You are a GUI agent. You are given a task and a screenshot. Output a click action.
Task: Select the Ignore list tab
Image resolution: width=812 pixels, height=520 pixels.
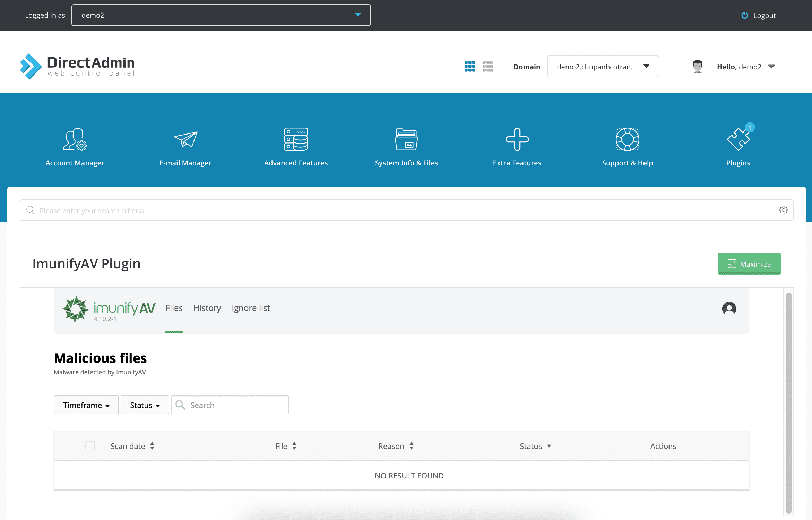click(x=250, y=307)
